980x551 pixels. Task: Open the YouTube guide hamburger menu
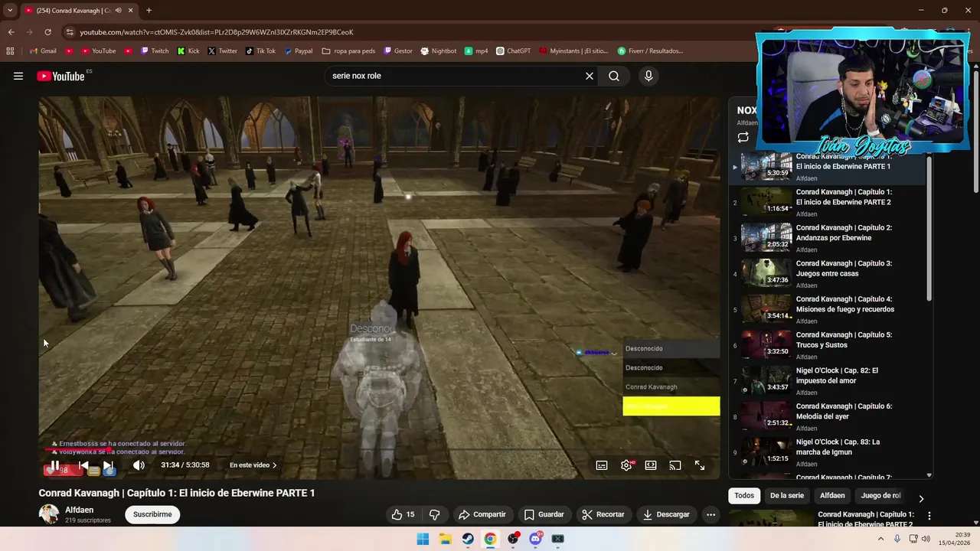click(18, 76)
